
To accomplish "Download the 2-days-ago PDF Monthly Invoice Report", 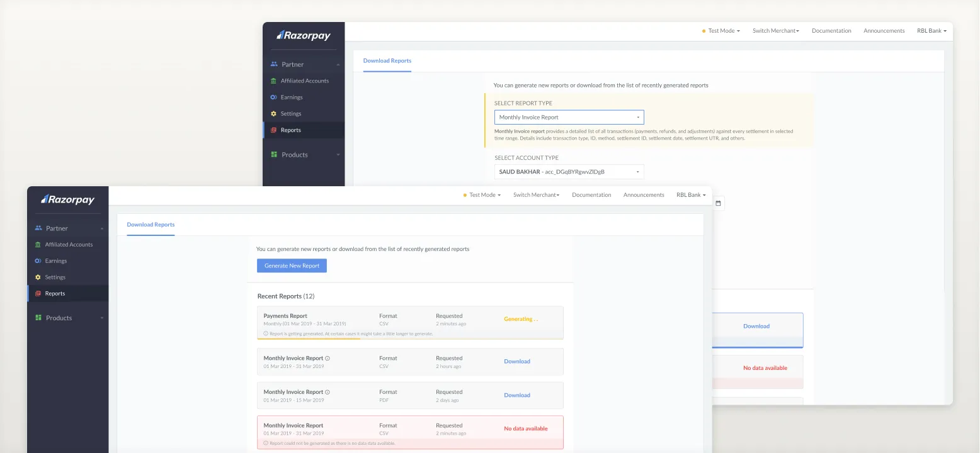I will click(x=517, y=395).
